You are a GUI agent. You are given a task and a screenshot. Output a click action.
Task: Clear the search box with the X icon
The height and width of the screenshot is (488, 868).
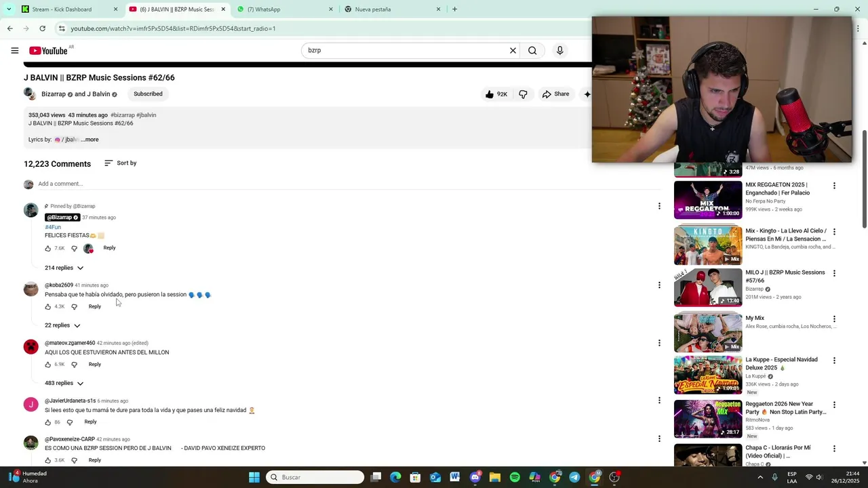(x=513, y=50)
